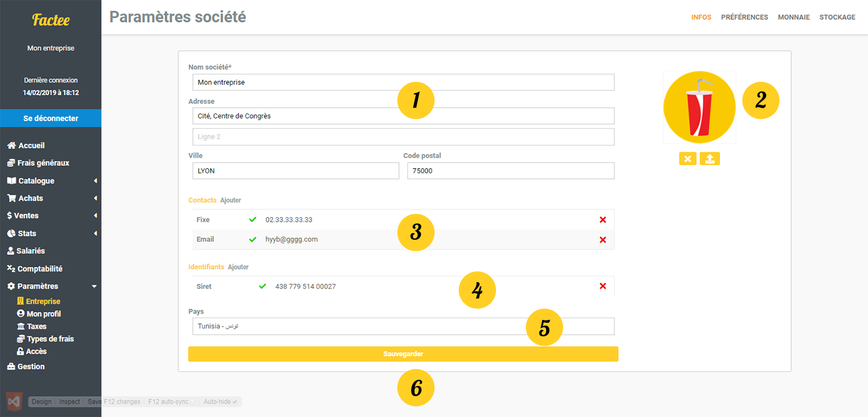Click into the Code postal field
This screenshot has width=868, height=417.
[x=511, y=171]
